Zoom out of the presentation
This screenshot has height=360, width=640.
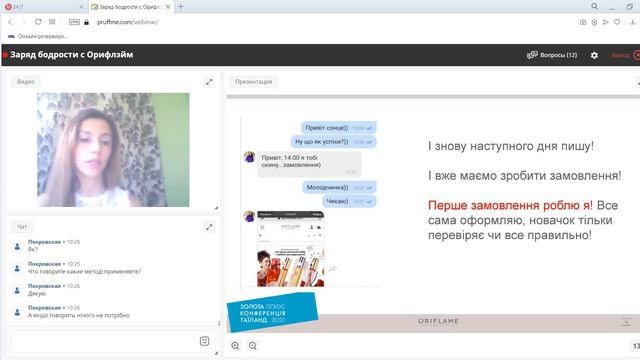click(253, 346)
